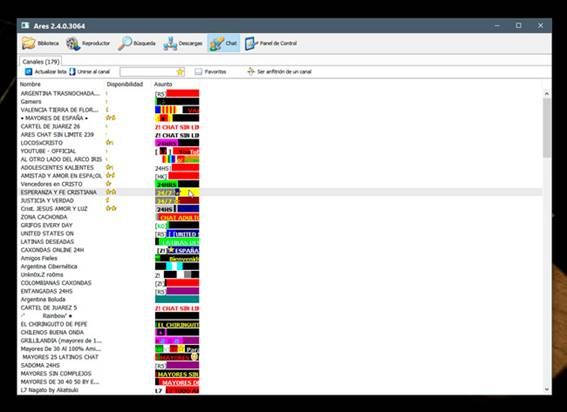Select the Canales (179) tab
Image resolution: width=567 pixels, height=412 pixels.
pos(40,61)
